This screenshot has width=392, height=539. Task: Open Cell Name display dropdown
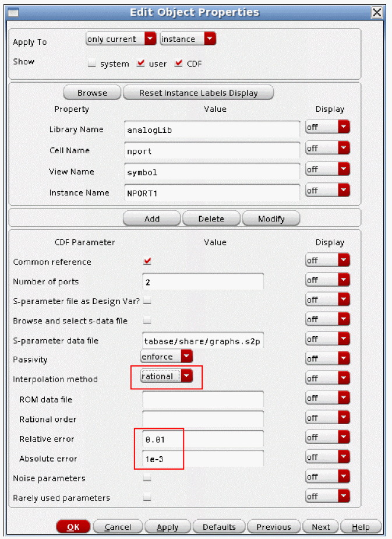coord(328,148)
